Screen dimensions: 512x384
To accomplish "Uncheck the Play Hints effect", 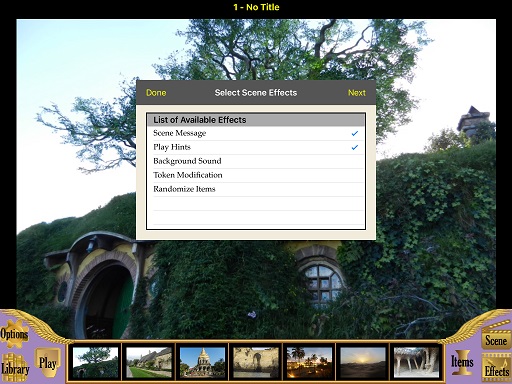I will [x=256, y=147].
